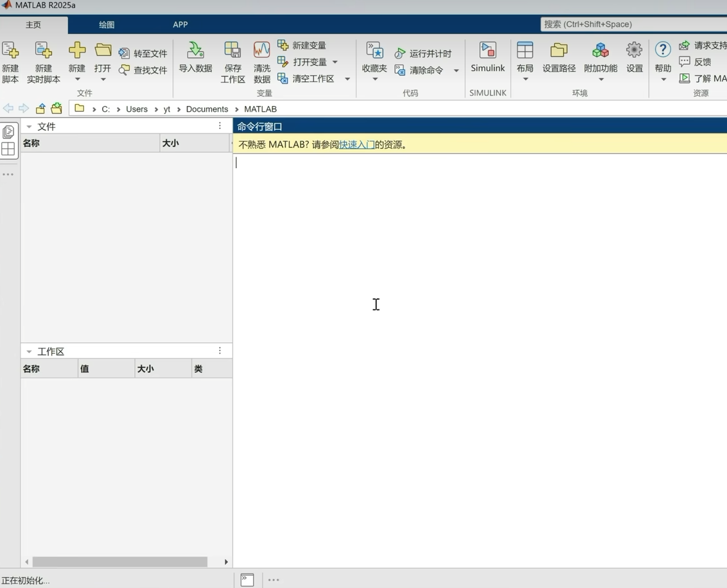Expand the 清除命令 dropdown arrow

pyautogui.click(x=456, y=71)
